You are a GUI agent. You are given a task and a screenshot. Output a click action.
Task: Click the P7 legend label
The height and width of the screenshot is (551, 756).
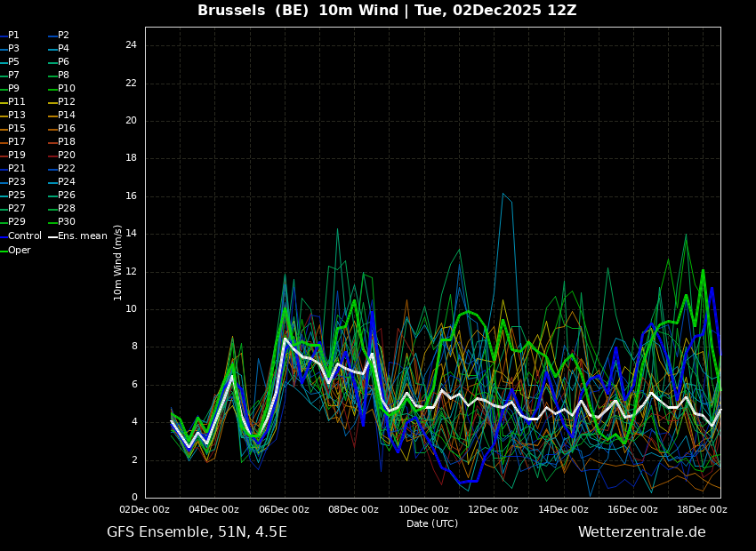(x=13, y=76)
